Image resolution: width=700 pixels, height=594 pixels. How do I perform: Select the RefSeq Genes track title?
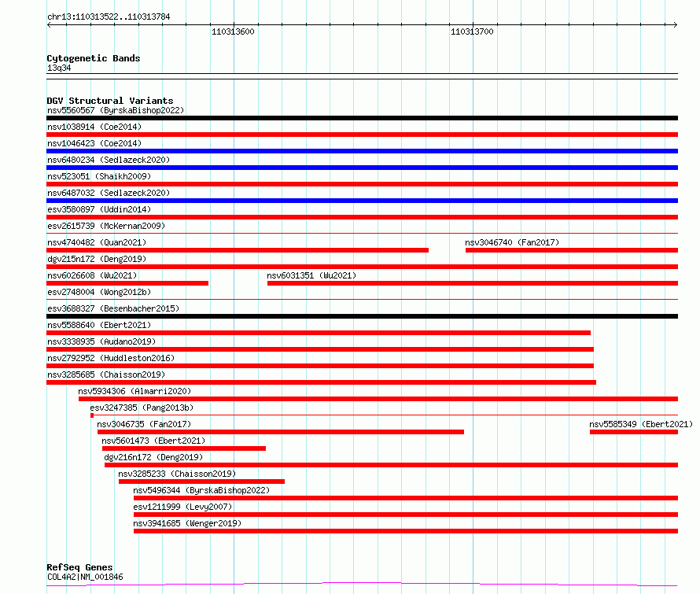79,567
